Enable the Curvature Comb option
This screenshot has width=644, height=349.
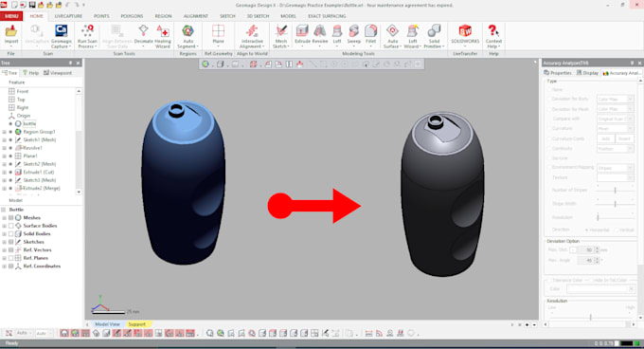pyautogui.click(x=548, y=138)
